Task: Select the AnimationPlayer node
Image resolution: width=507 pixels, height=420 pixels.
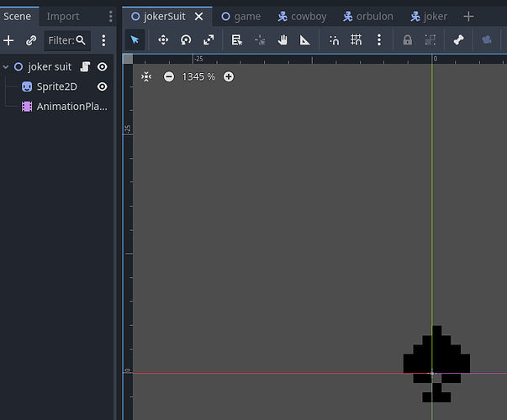Action: 71,107
